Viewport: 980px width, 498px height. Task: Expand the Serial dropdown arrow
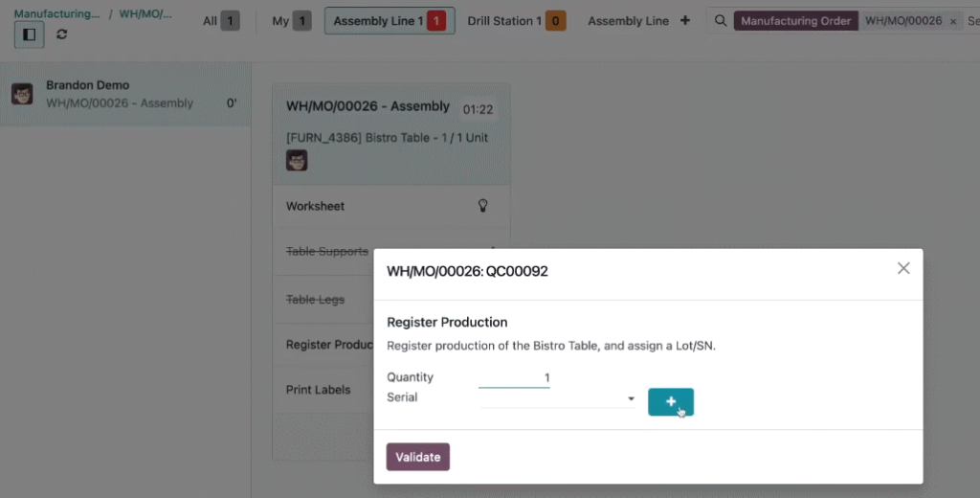(631, 398)
